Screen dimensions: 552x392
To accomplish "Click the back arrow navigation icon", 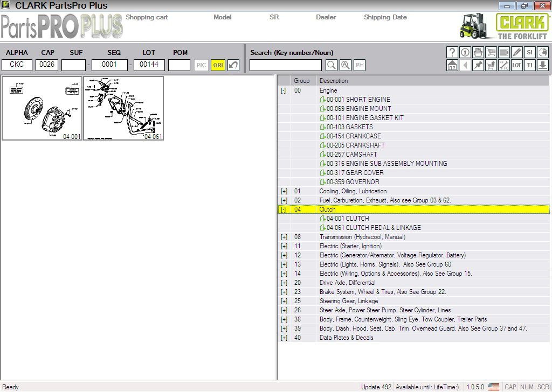I will tap(465, 65).
